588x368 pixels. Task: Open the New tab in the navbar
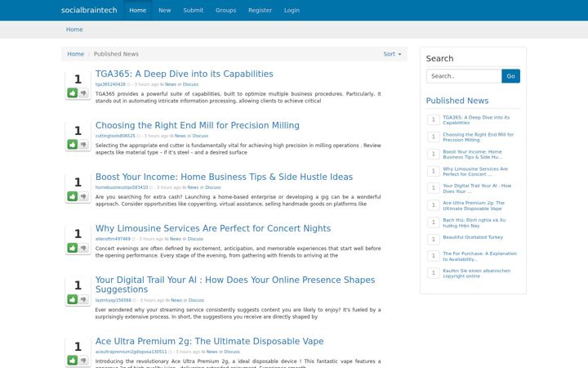165,10
